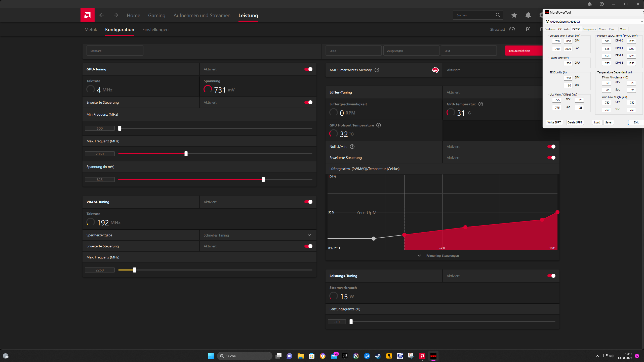Open help icon beside AMD SmartAccess Memory
The width and height of the screenshot is (644, 362).
click(x=377, y=70)
